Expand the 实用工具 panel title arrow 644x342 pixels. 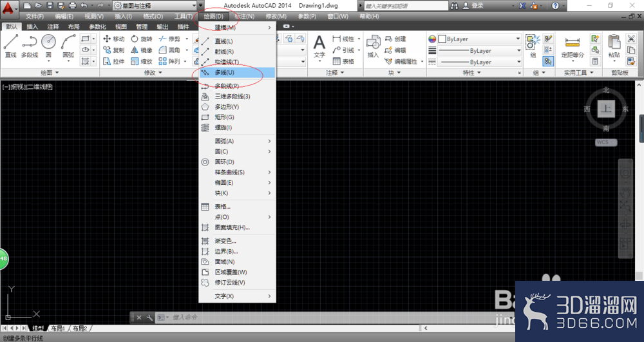tap(592, 73)
